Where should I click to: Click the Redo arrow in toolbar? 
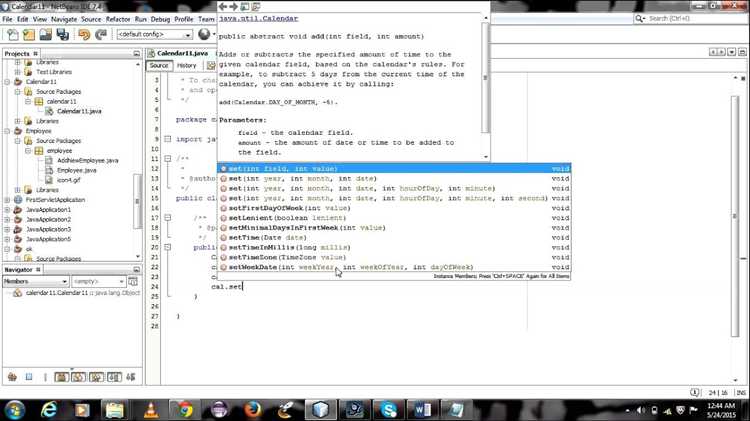coord(102,35)
